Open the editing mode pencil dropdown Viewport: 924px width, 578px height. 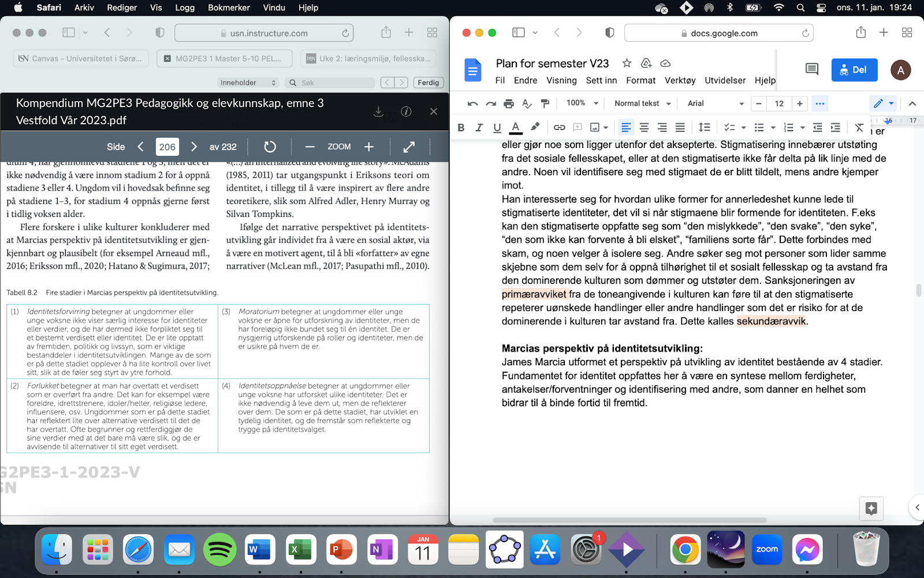click(884, 103)
